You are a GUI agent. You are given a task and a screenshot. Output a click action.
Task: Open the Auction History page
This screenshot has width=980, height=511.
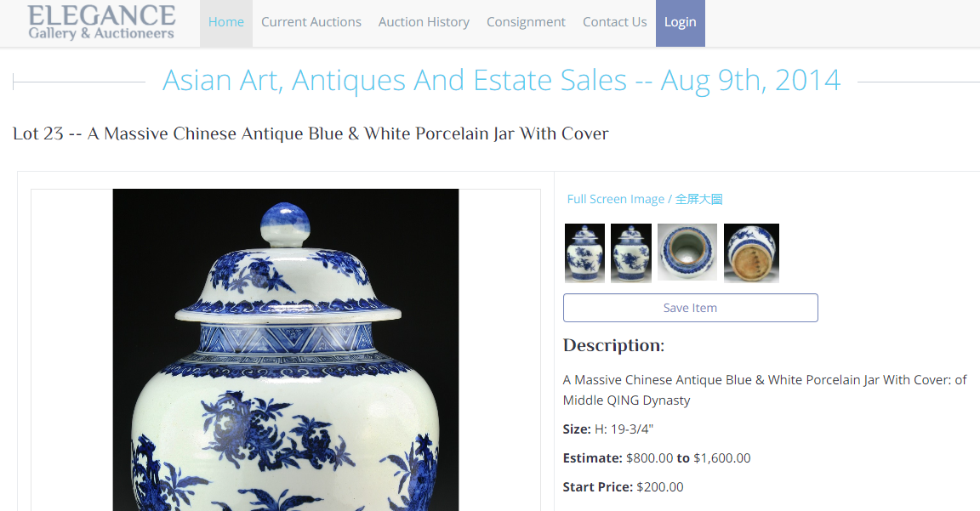424,22
